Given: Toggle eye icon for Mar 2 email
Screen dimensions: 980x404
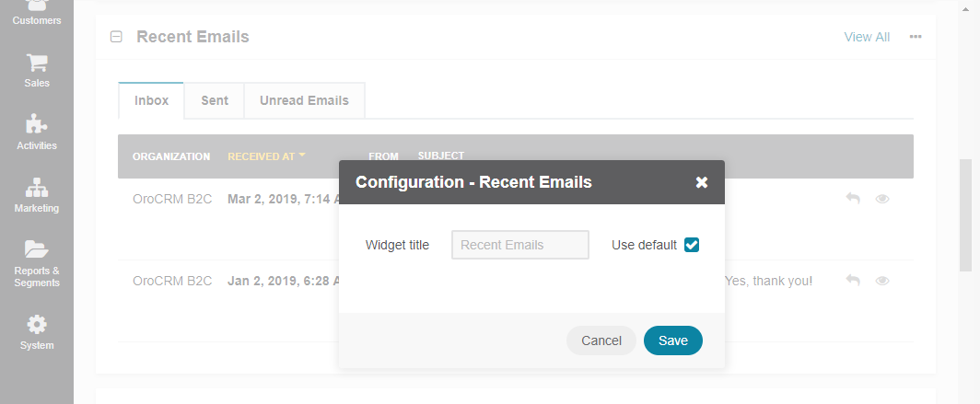Looking at the screenshot, I should (881, 199).
